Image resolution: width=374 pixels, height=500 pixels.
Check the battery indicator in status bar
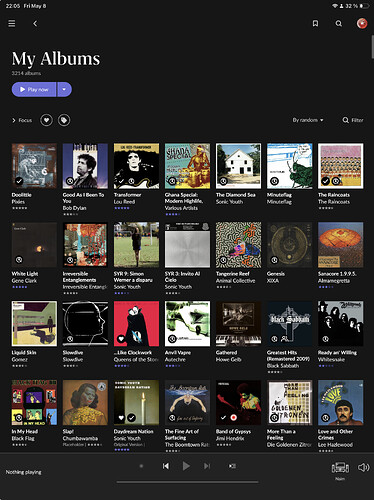tap(364, 6)
